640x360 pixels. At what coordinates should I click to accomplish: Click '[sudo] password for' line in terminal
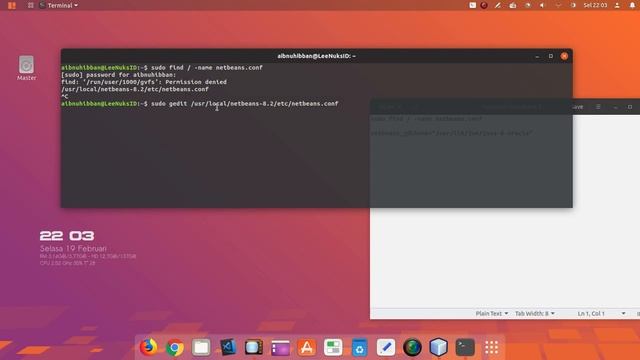118,75
